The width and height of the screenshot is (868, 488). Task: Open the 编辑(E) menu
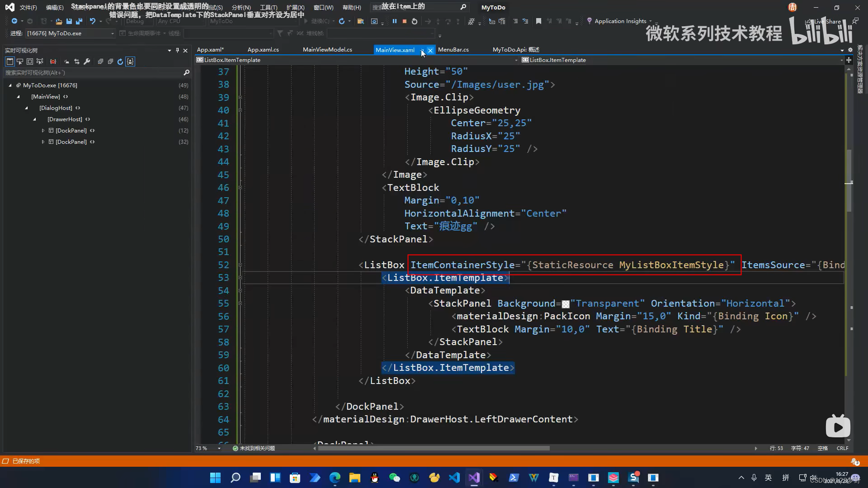55,7
